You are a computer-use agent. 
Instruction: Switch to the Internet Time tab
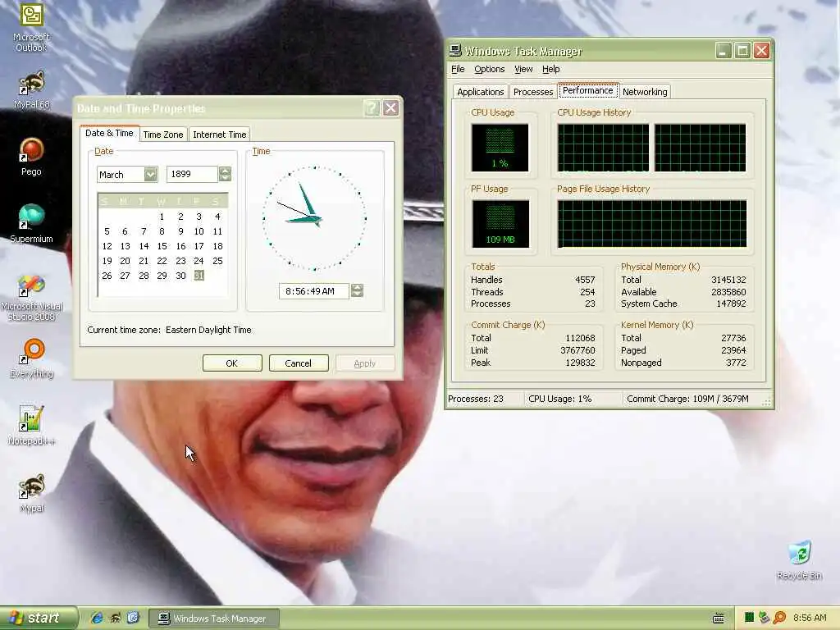220,135
